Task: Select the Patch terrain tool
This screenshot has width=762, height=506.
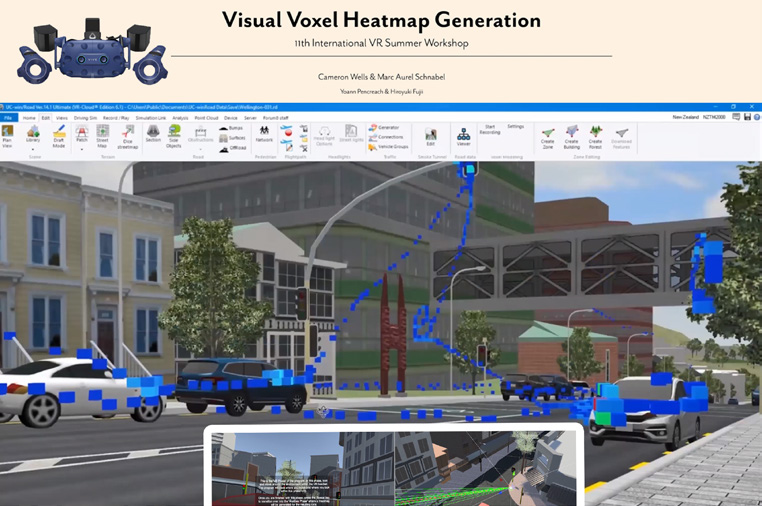Action: pos(82,134)
